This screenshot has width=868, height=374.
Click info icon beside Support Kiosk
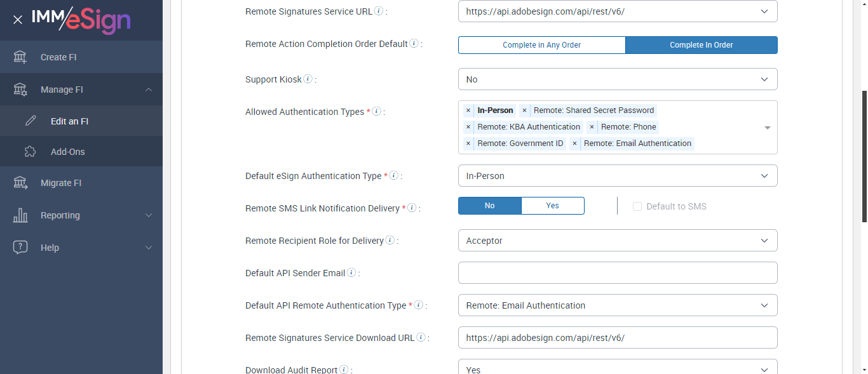pyautogui.click(x=308, y=79)
